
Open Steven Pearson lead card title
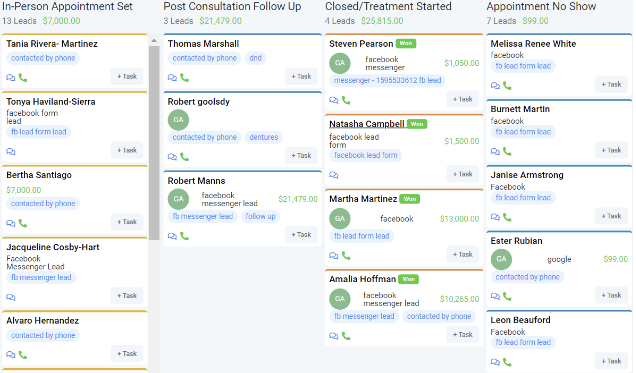(361, 43)
